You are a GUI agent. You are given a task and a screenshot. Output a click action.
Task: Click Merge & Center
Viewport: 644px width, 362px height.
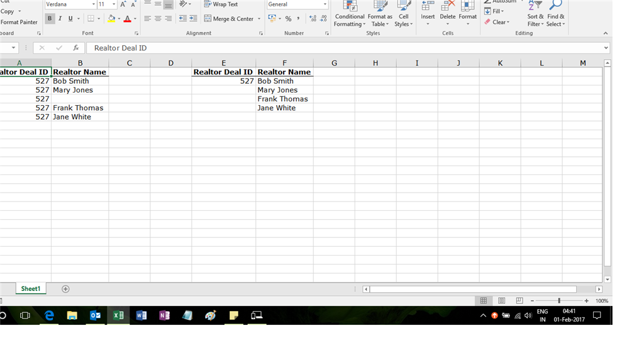[229, 18]
